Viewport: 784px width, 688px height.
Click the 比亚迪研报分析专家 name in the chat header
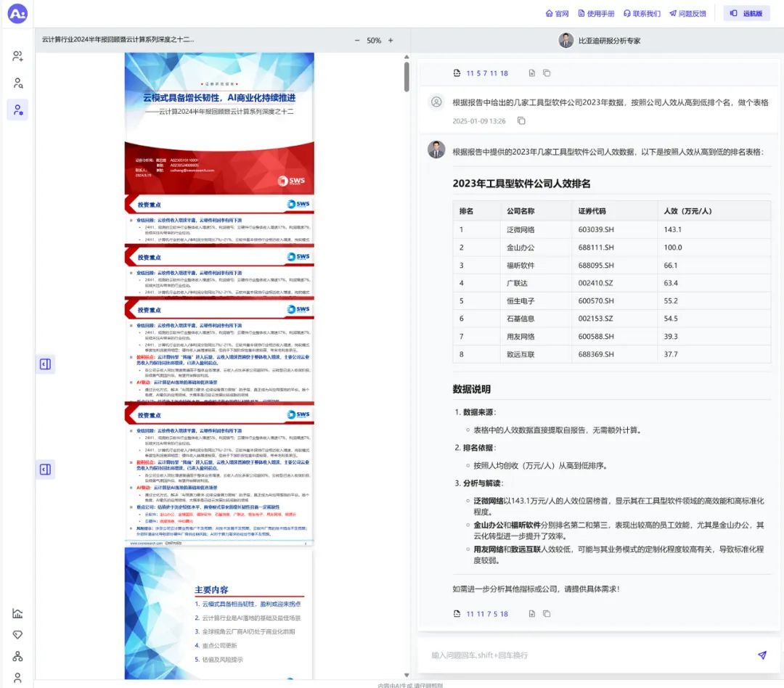coord(610,41)
